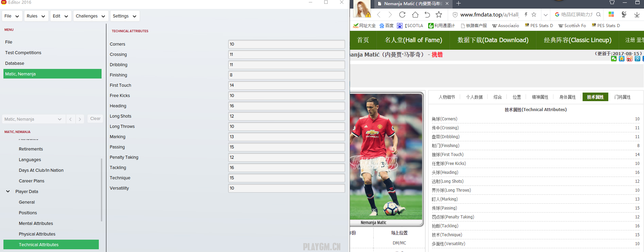Click the browser skin shirt icon

[612, 2]
